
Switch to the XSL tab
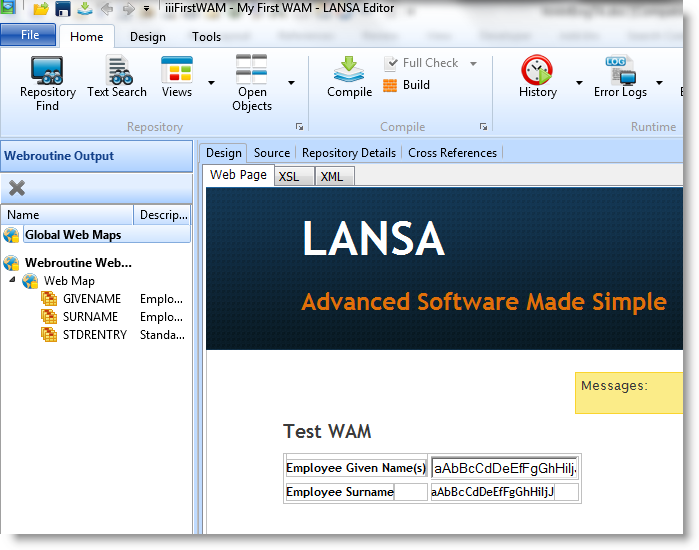tap(294, 176)
